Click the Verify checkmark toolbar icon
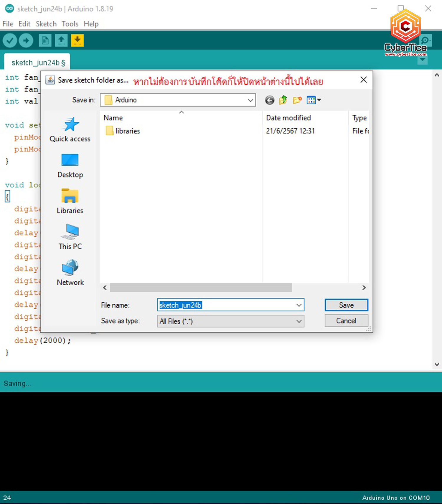The image size is (442, 504). (x=10, y=40)
